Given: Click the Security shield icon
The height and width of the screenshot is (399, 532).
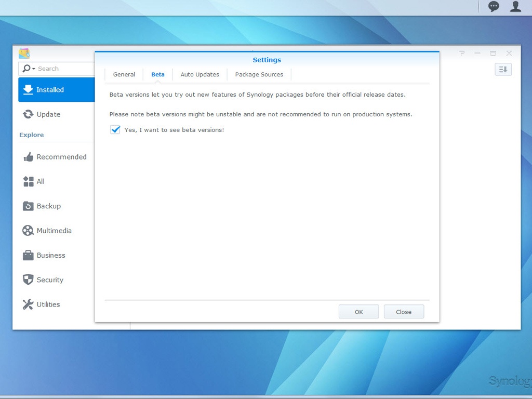Looking at the screenshot, I should 28,280.
